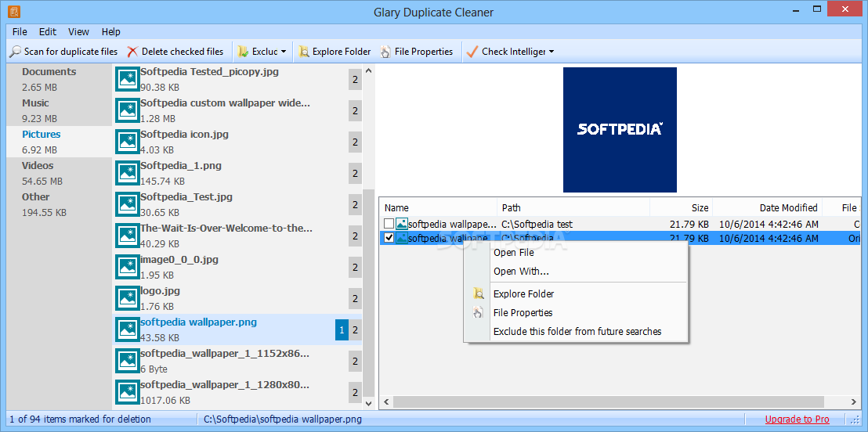868x432 pixels.
Task: Click the details scroll-right arrow
Action: pos(854,401)
